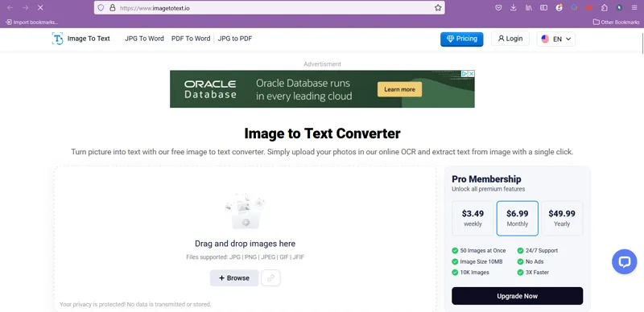This screenshot has height=312, width=644.
Task: Select the $49.99 Yearly plan
Action: [562, 219]
